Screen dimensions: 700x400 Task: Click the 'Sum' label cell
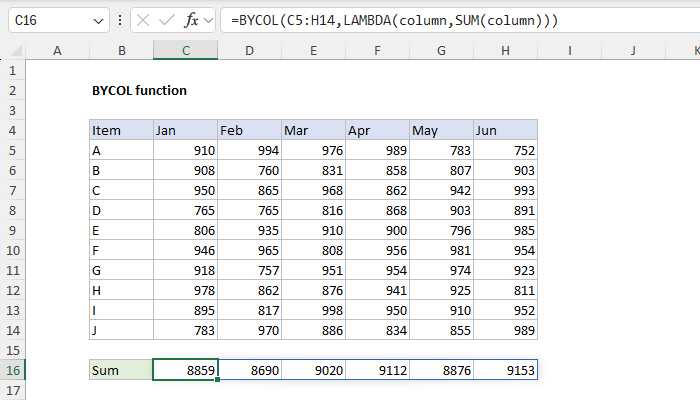(x=121, y=370)
